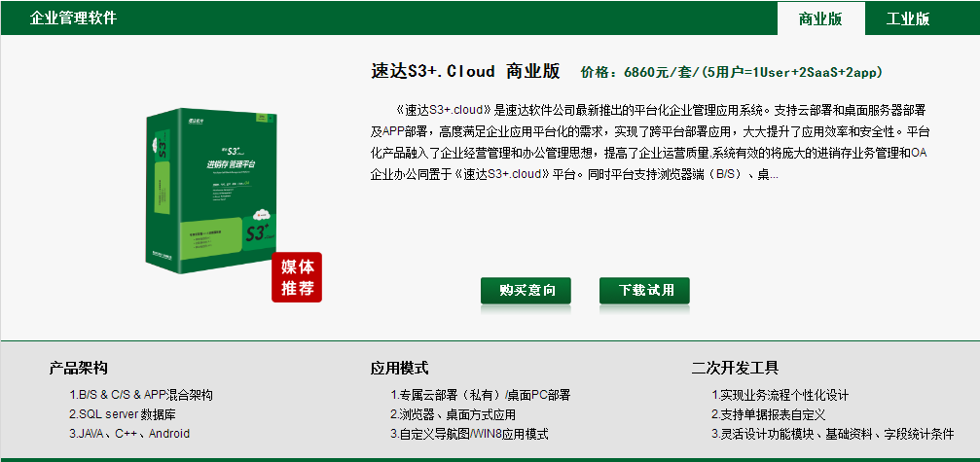Screen dimensions: 980x462
Task: Click the 产品架构 heading
Action: coord(78,368)
